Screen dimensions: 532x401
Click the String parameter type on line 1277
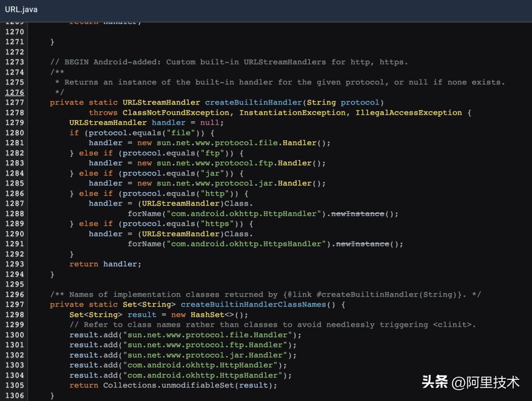coord(321,102)
